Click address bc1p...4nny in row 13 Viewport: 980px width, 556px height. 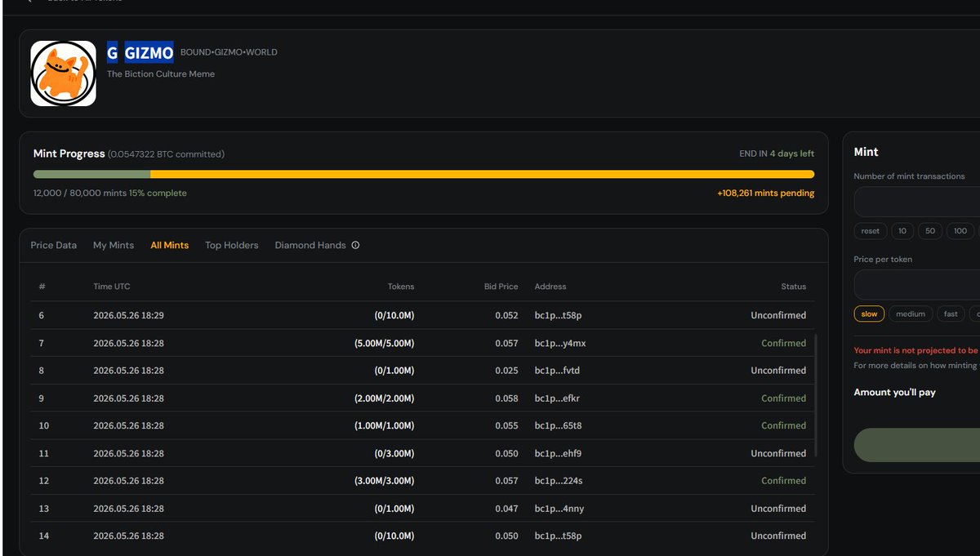559,509
